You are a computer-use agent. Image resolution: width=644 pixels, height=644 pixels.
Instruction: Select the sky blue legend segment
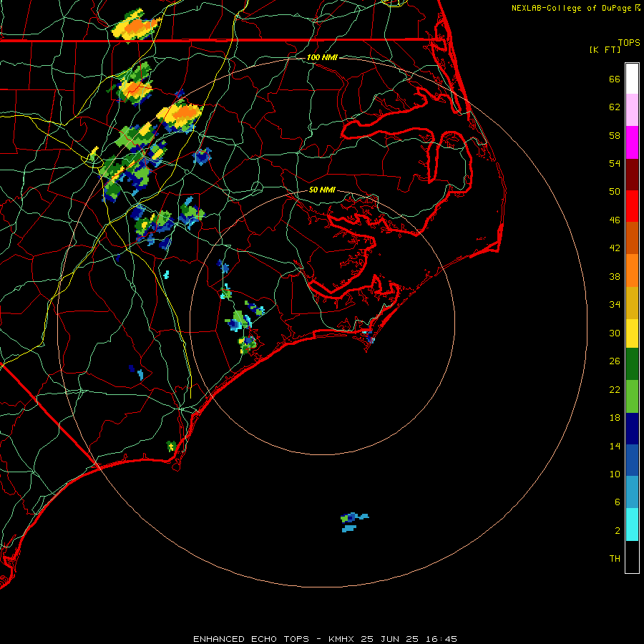point(632,492)
